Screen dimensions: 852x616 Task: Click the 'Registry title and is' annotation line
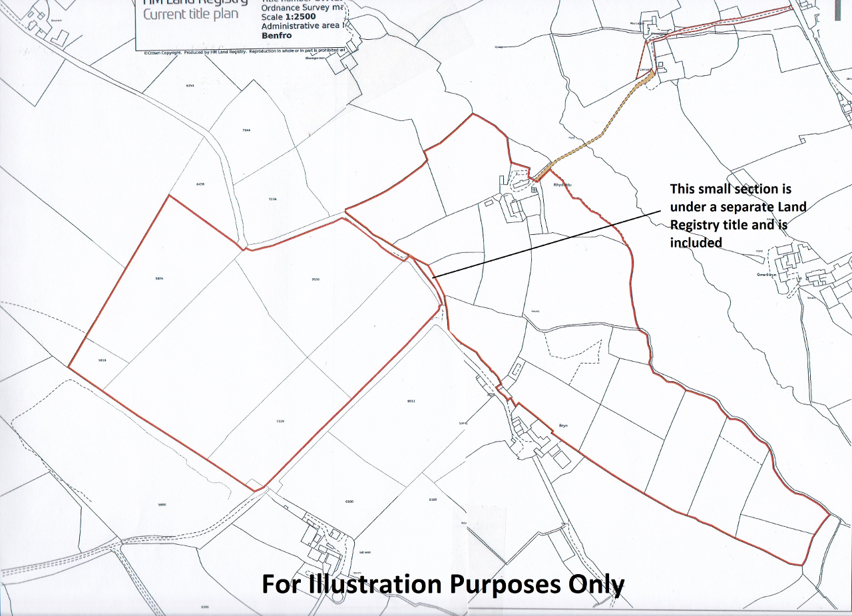[x=728, y=226]
